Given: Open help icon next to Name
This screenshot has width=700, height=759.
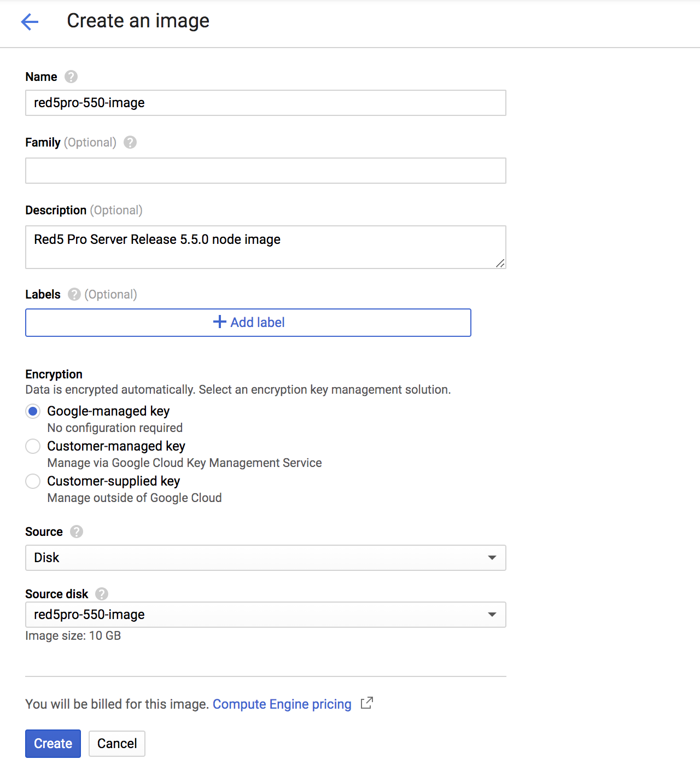Looking at the screenshot, I should tap(71, 77).
